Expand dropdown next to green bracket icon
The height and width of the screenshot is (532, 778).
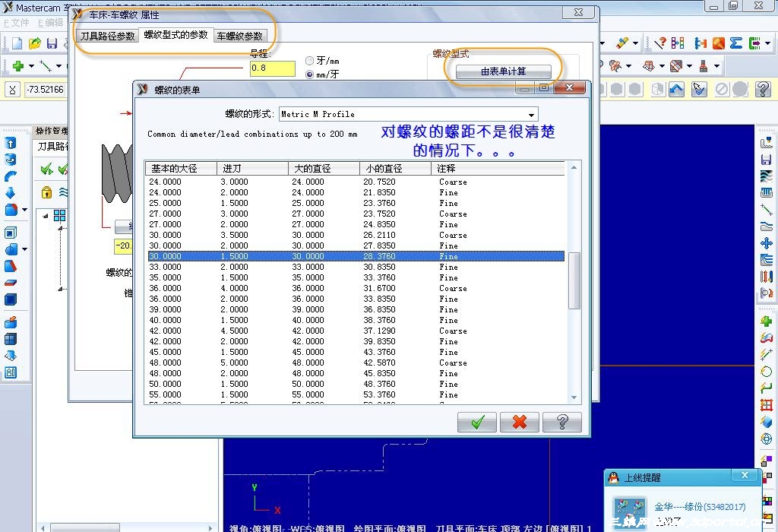pos(768,43)
